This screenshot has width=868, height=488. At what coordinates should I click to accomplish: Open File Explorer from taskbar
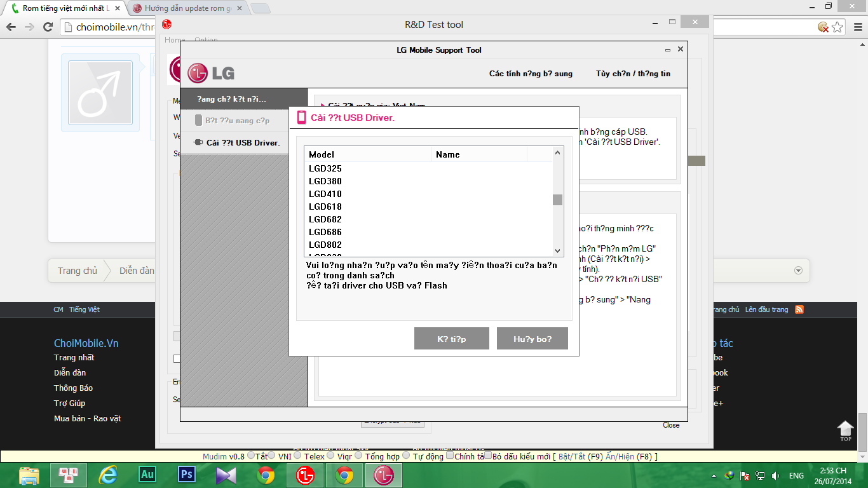29,475
